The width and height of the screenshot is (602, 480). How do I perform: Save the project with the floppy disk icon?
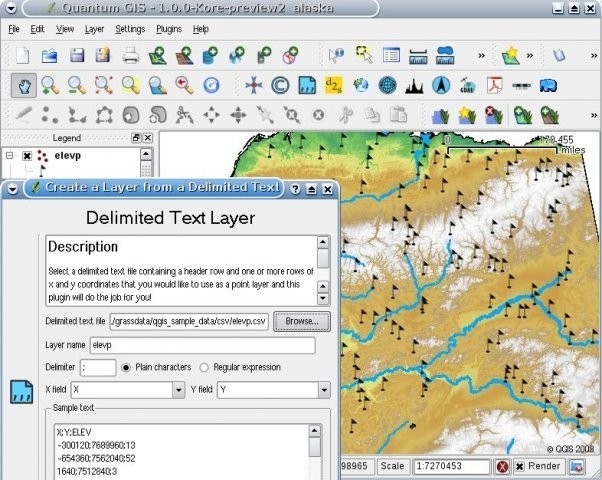point(77,56)
